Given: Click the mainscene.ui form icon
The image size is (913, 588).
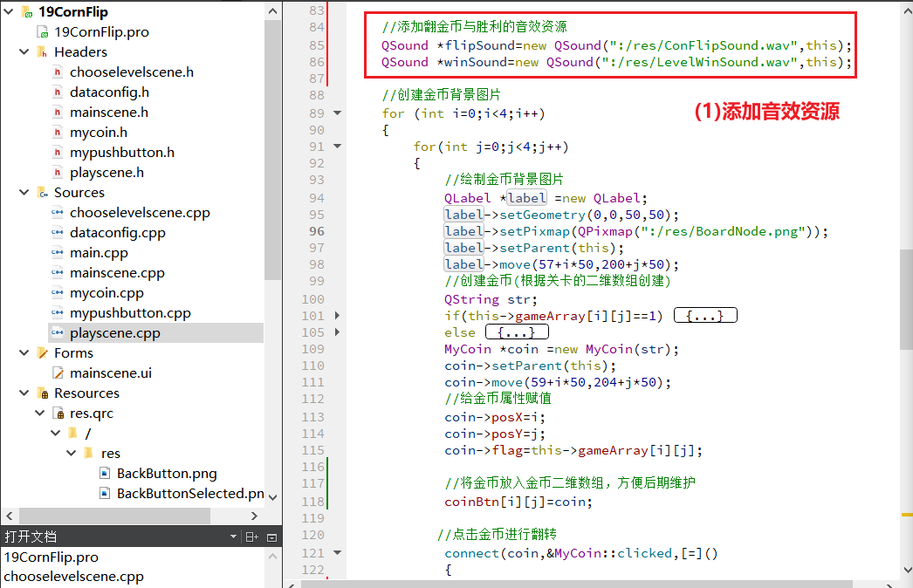Looking at the screenshot, I should point(58,373).
